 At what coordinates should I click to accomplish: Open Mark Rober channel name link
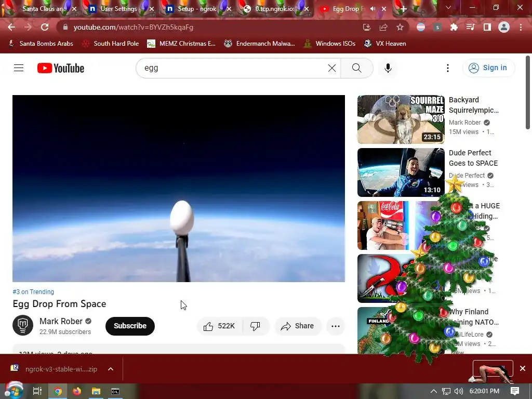[61, 321]
